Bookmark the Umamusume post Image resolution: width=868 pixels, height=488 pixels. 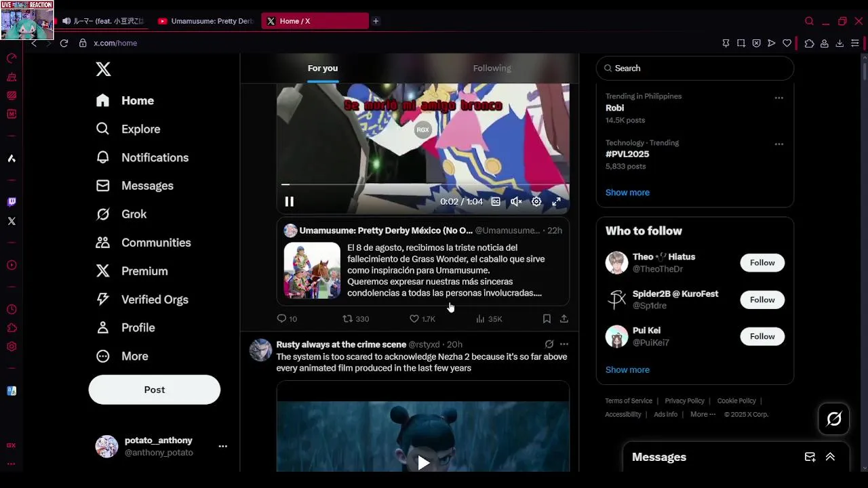[x=547, y=319]
